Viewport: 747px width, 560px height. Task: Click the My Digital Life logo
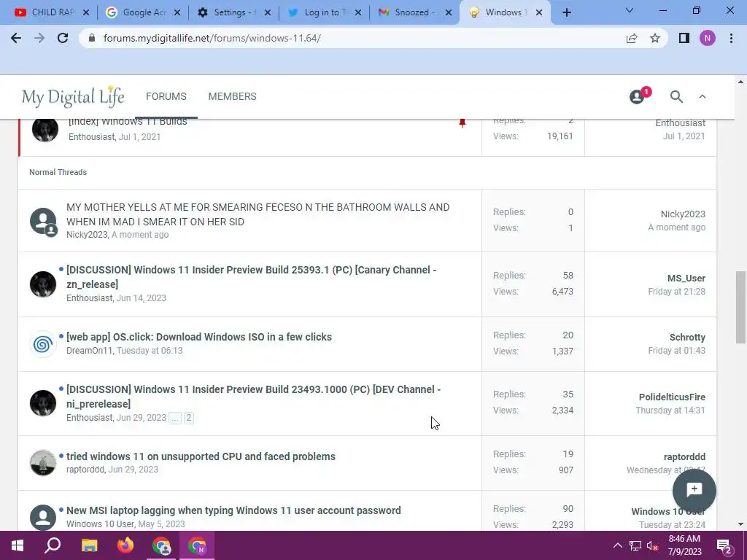pyautogui.click(x=73, y=97)
